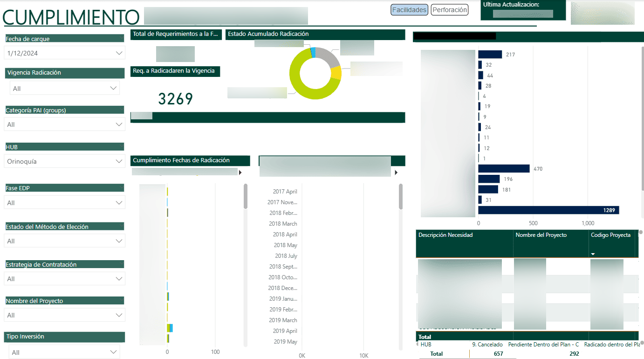This screenshot has height=359, width=644.
Task: Sort by the Descripción Necesidad column header
Action: [445, 235]
